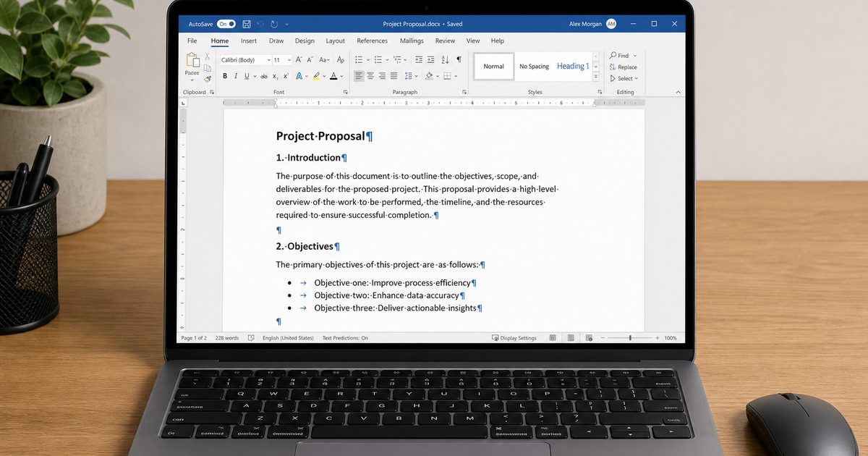
Task: Open the Calibri (Body) font name dropdown
Action: coord(268,60)
